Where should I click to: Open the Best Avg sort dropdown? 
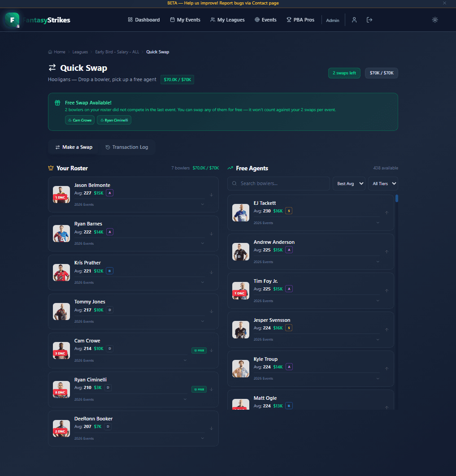349,183
